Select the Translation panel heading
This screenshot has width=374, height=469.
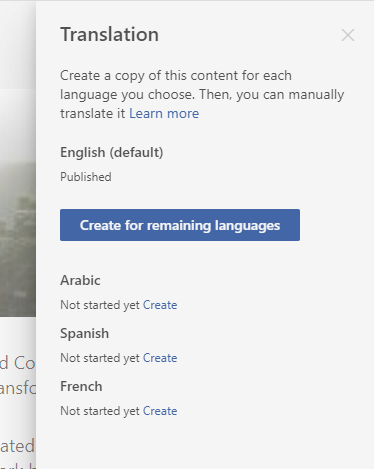109,34
